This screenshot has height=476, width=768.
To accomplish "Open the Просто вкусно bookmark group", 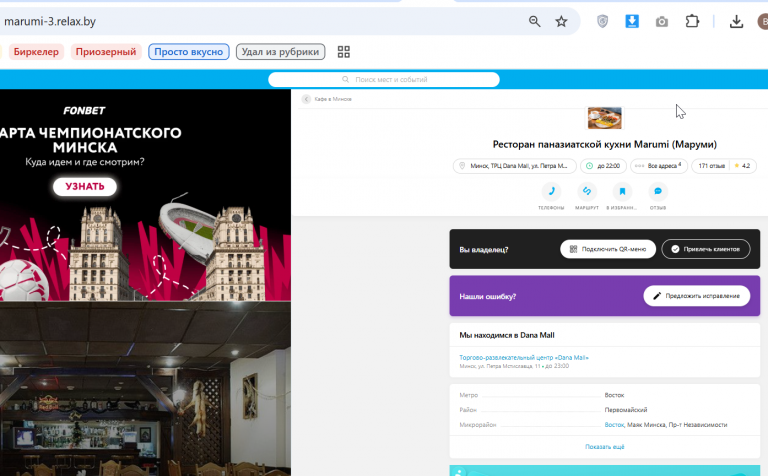I will click(189, 51).
